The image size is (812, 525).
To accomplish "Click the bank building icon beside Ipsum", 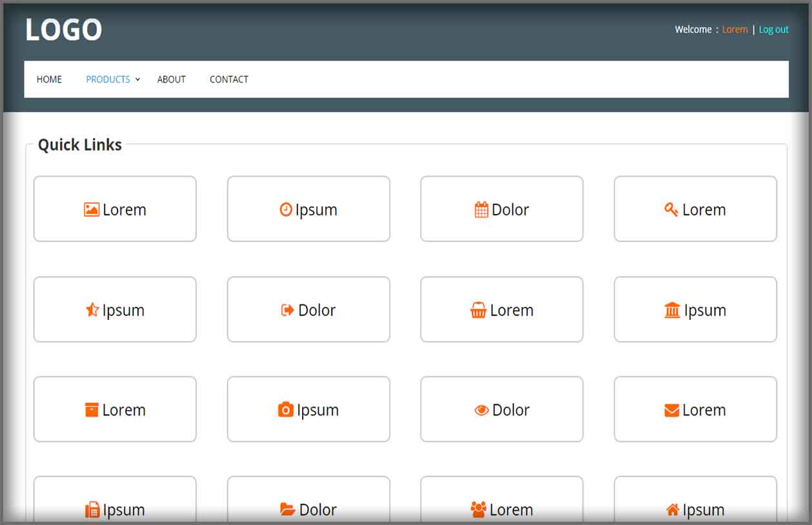I will coord(672,310).
